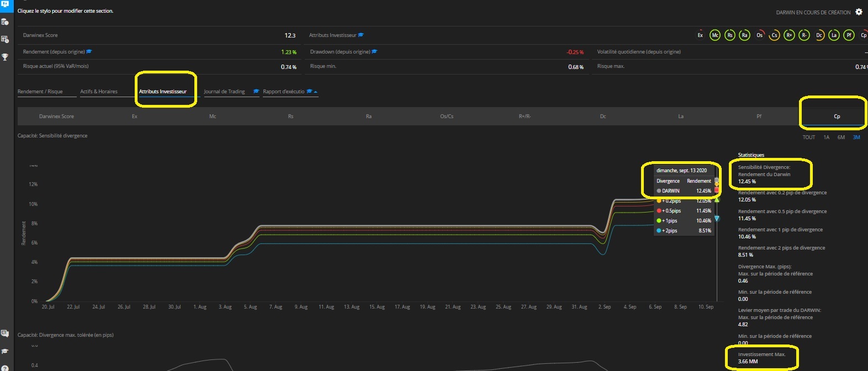868x371 pixels.
Task: Click info cap beside Rendement (depuis origine)
Action: tap(89, 52)
